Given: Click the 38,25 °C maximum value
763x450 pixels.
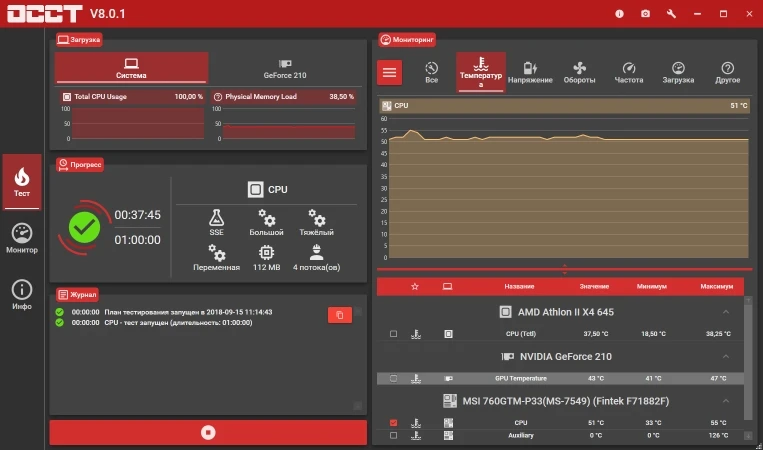Looking at the screenshot, I should 718,334.
